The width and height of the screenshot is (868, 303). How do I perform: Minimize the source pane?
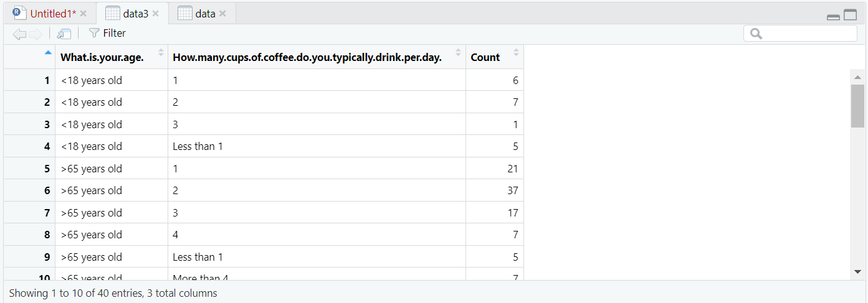click(x=833, y=17)
